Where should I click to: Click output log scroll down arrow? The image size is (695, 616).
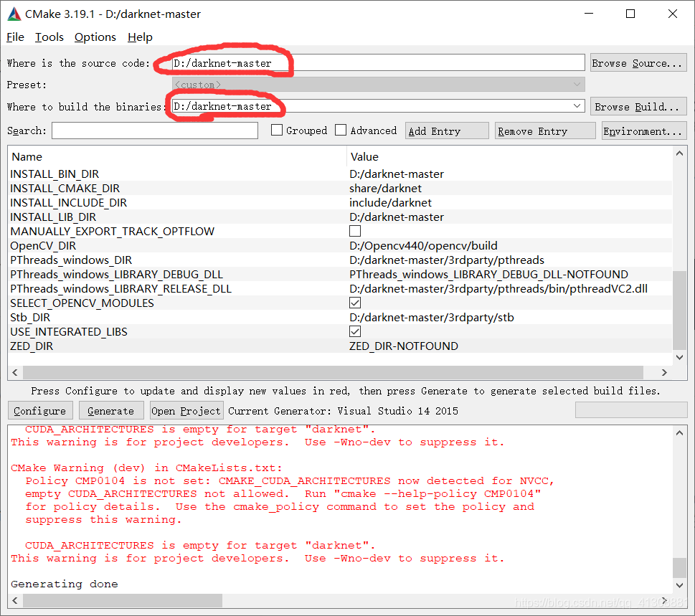click(x=679, y=585)
